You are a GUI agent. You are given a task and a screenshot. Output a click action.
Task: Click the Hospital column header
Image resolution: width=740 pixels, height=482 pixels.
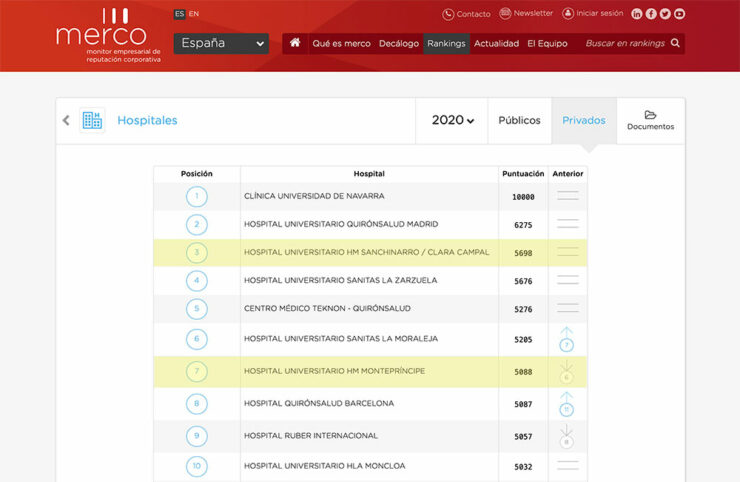click(x=369, y=174)
